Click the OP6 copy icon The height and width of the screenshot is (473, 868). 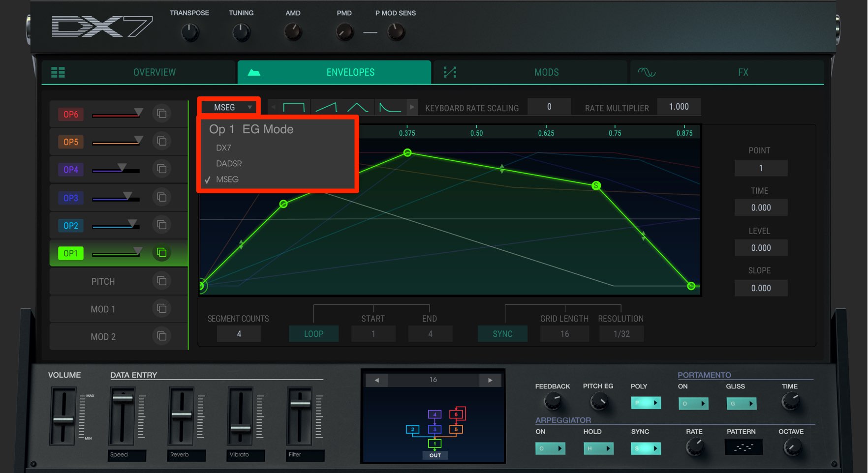tap(161, 114)
